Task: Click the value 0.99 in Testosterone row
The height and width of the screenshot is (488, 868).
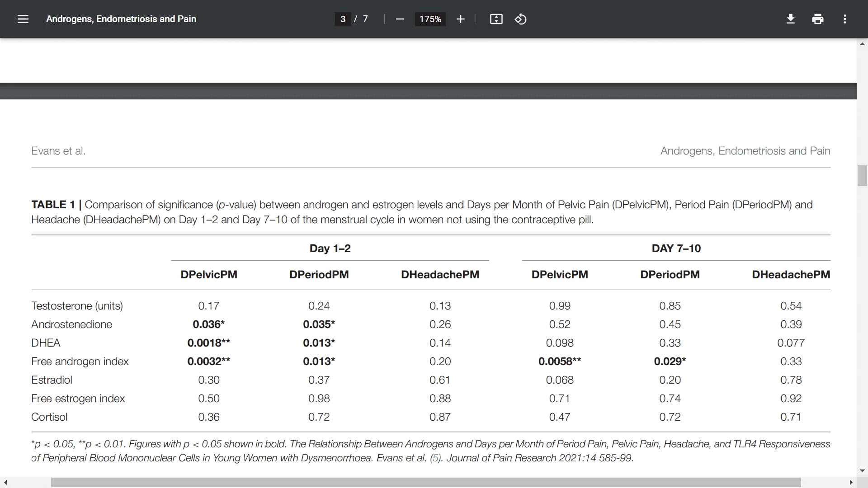Action: (x=560, y=306)
